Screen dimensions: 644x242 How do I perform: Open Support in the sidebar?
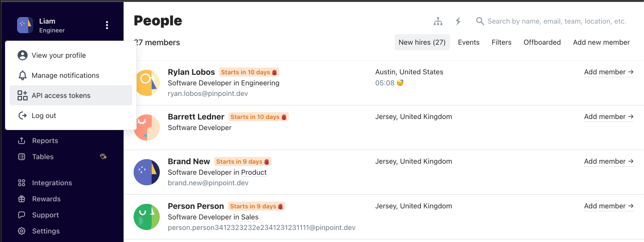45,215
